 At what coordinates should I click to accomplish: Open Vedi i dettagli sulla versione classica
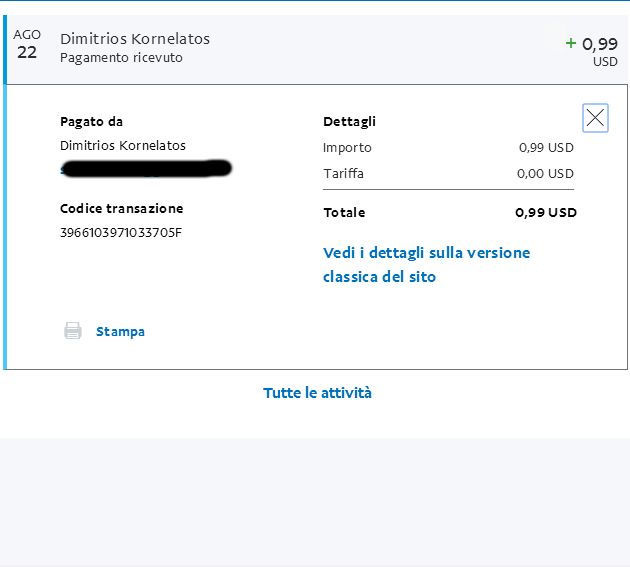[x=426, y=264]
